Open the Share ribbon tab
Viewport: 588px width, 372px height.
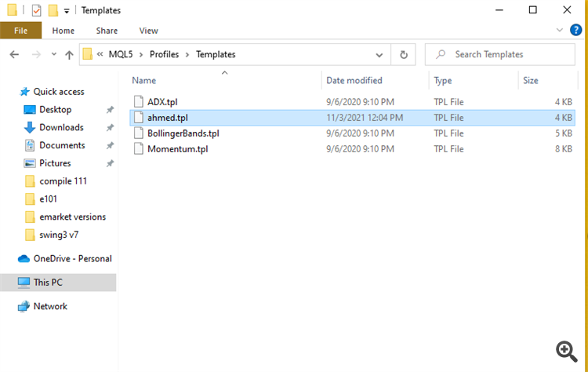click(x=107, y=31)
